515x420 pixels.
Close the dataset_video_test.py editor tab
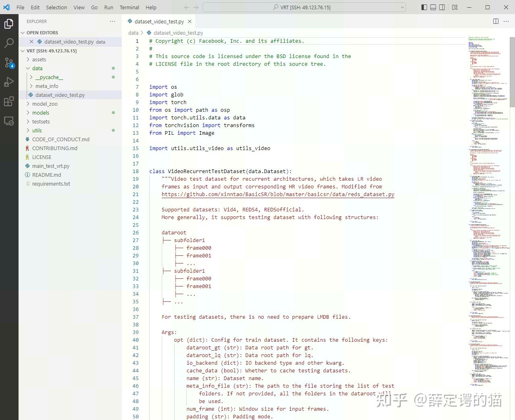[x=190, y=22]
